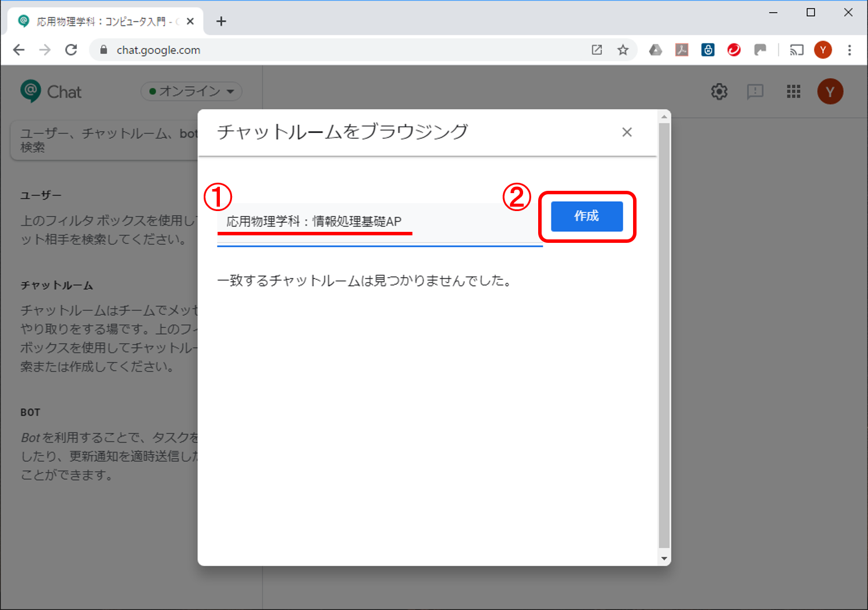Click the gray chat bubble extension icon

point(760,50)
